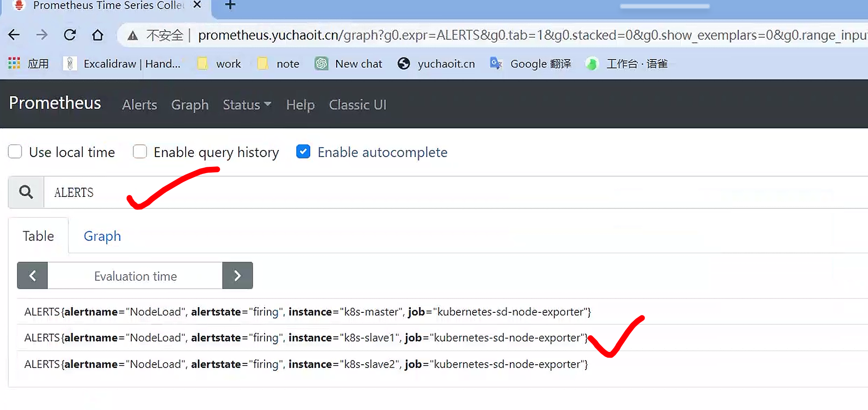The width and height of the screenshot is (868, 410).
Task: Switch to Classic UI link
Action: pyautogui.click(x=357, y=105)
